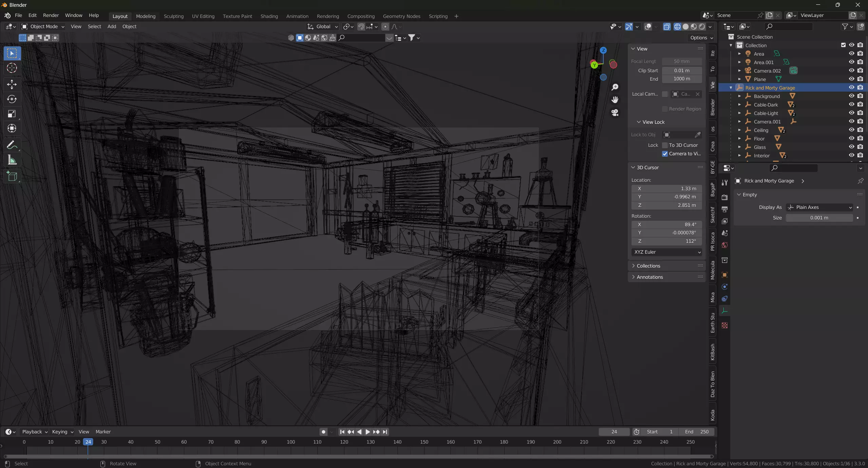Click the Empty Size value slider
868x468 pixels.
tap(819, 218)
